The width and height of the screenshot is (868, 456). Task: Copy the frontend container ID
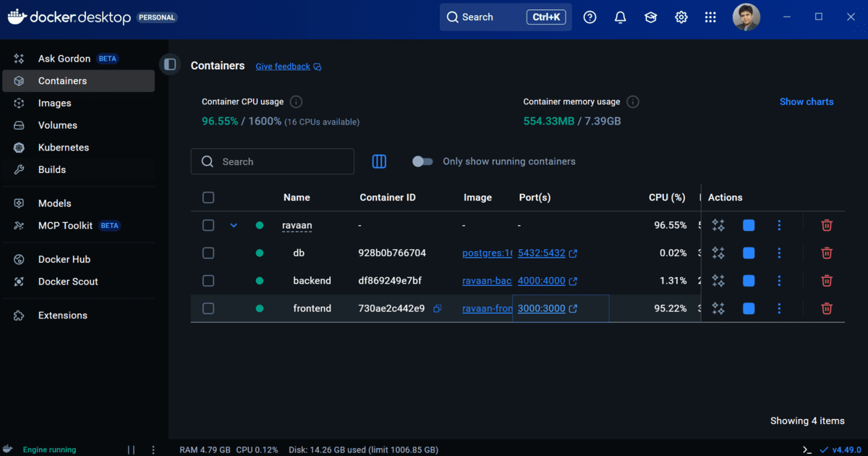pos(437,308)
